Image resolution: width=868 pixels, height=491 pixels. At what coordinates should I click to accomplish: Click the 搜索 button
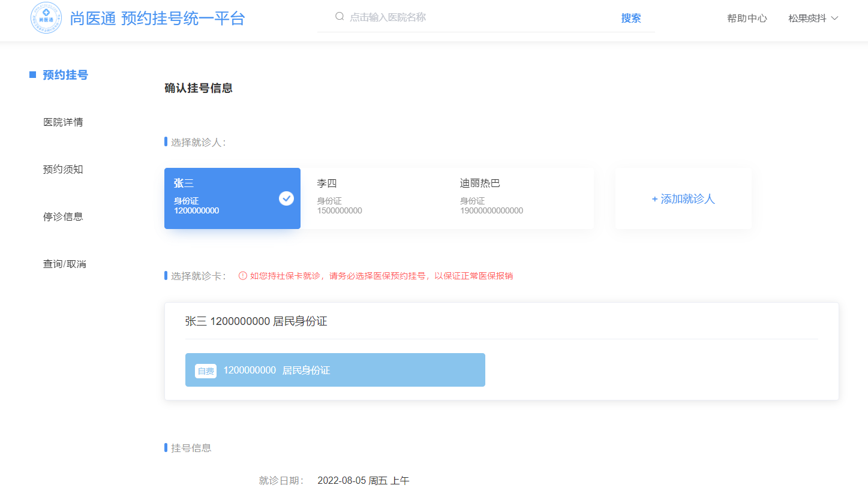coord(631,18)
